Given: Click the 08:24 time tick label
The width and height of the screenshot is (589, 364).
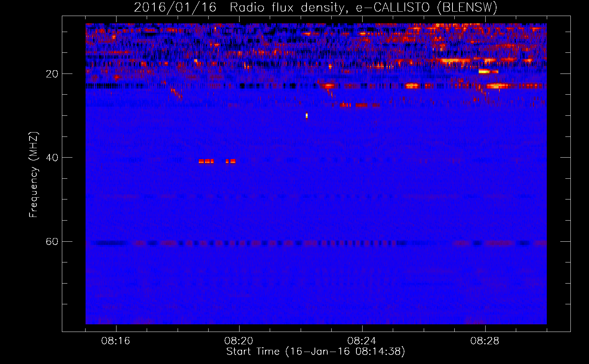Looking at the screenshot, I should [362, 341].
